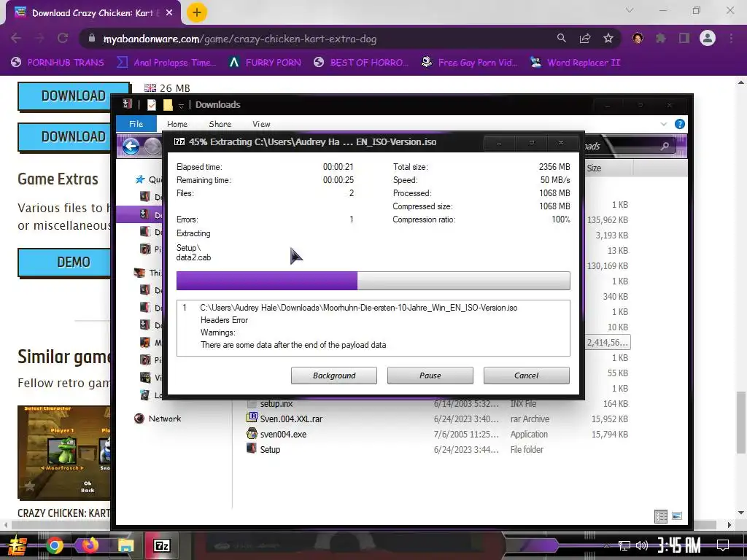Open the Crazy Chicken Kart game thumbnail
Viewport: 747px width, 560px height.
[x=64, y=452]
